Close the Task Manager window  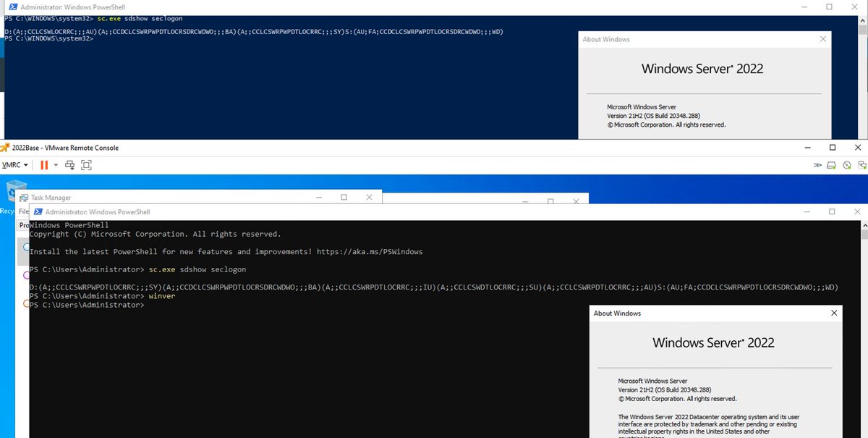370,197
